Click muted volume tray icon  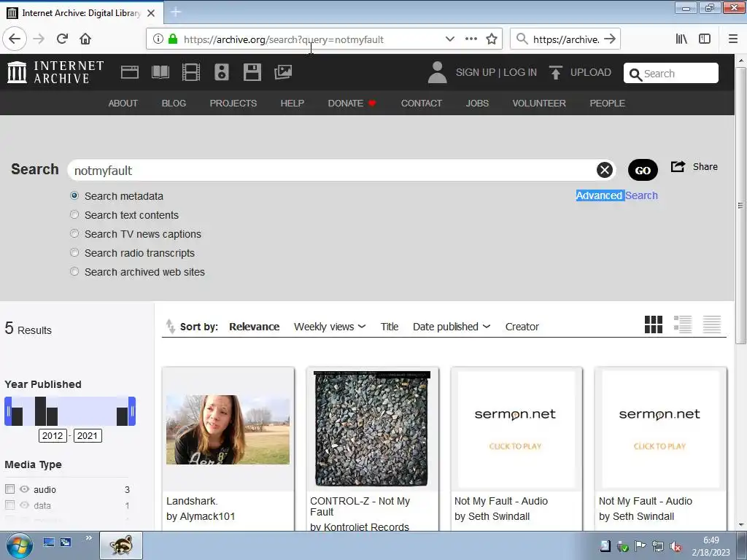point(675,547)
